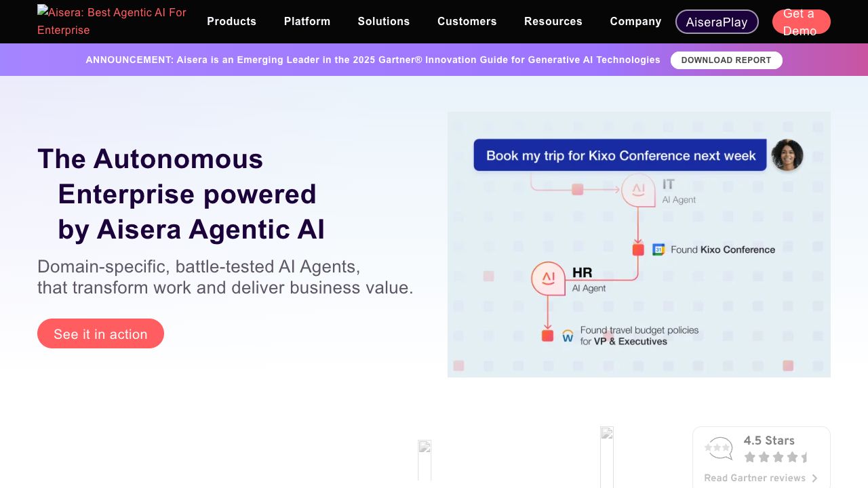
Task: Click the Gartner speech bubble stars icon
Action: (719, 448)
